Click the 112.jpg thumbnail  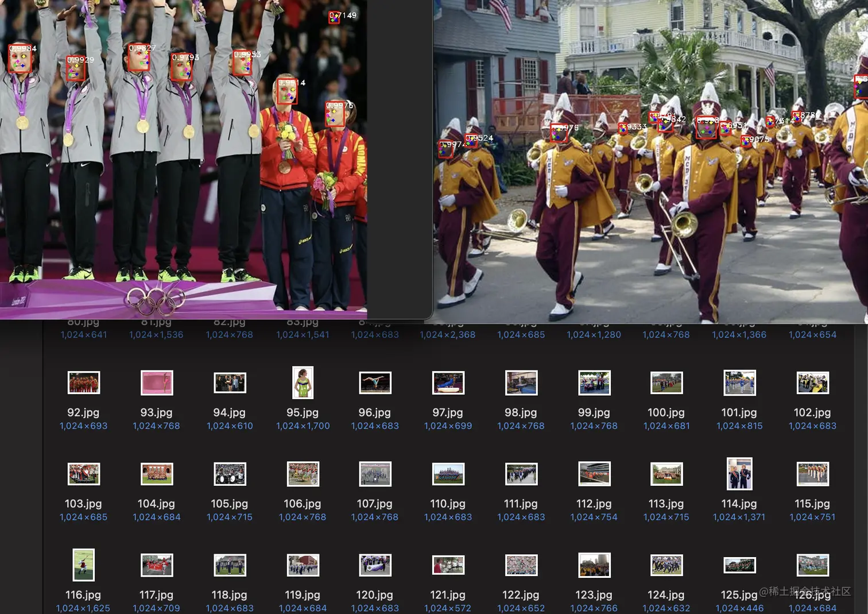594,474
